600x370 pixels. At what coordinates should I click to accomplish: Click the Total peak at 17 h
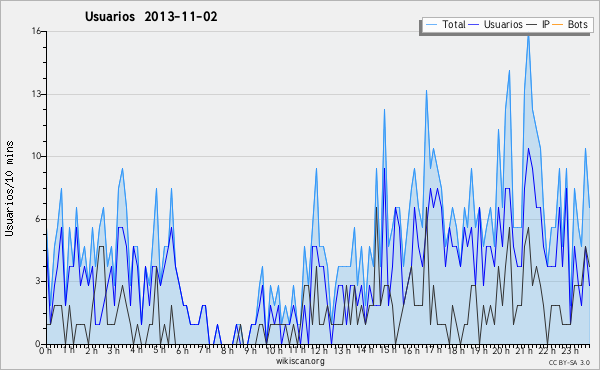426,91
